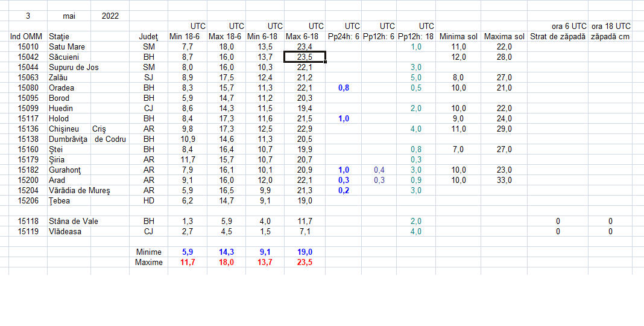Click the Ţebea station cell

click(x=69, y=201)
